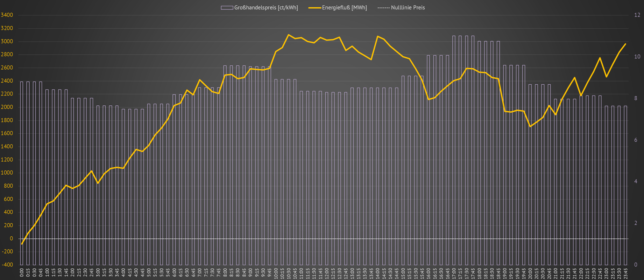Click the 12 label on right axis

(637, 15)
